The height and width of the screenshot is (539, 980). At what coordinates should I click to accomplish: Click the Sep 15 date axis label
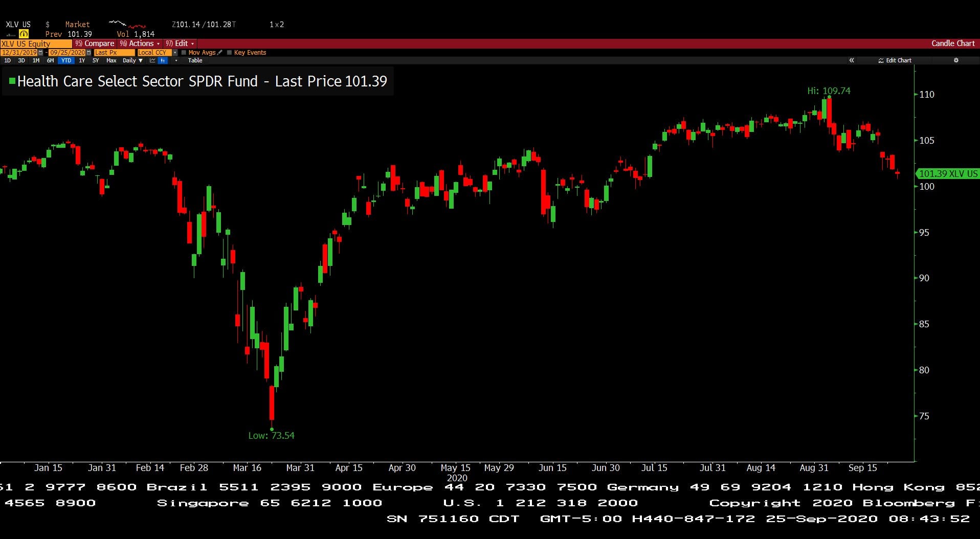click(x=862, y=467)
